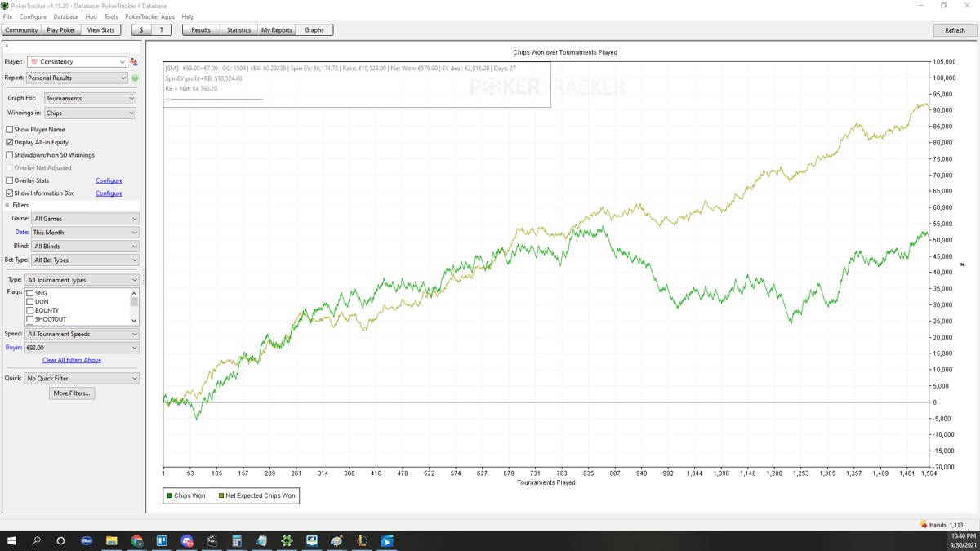Click the select players icon beside Player
Screen dimensions: 980x551
[134, 62]
